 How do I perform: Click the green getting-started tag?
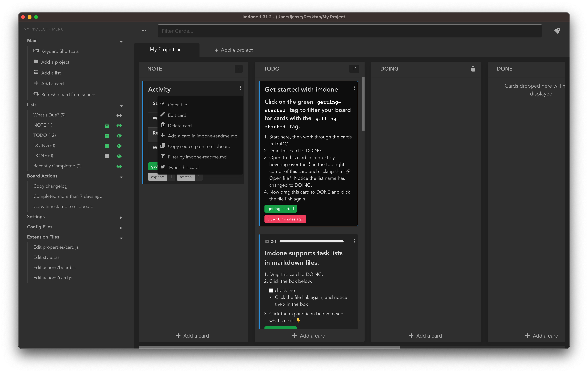pos(281,209)
